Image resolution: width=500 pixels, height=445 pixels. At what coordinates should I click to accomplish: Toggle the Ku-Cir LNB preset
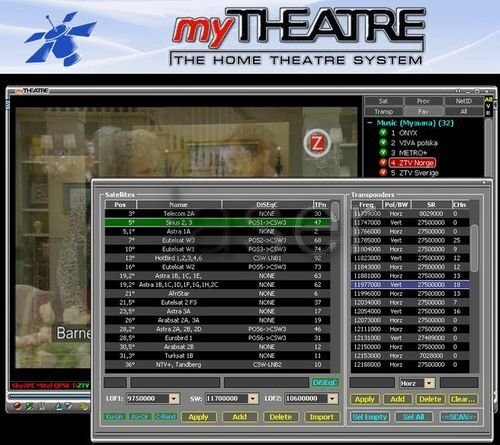pos(140,417)
